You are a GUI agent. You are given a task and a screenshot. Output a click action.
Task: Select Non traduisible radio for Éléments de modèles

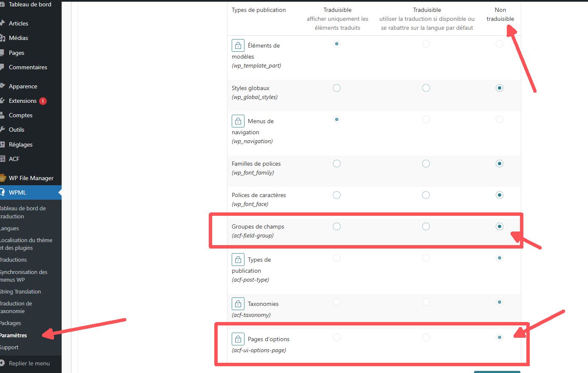[500, 44]
